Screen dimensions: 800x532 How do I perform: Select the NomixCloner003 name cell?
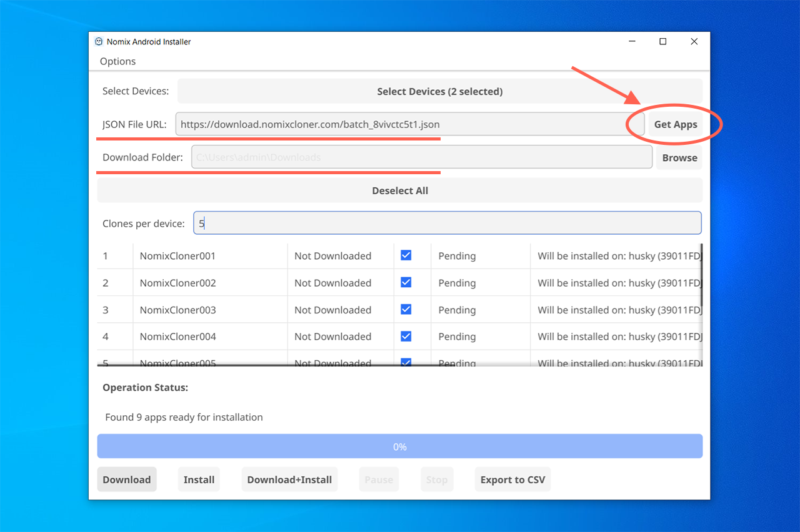tap(210, 310)
